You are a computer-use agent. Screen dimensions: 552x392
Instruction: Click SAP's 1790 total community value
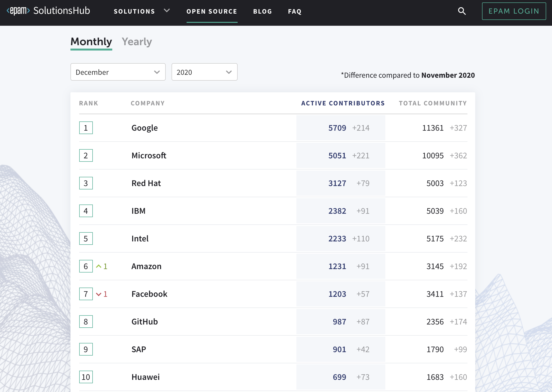click(435, 349)
